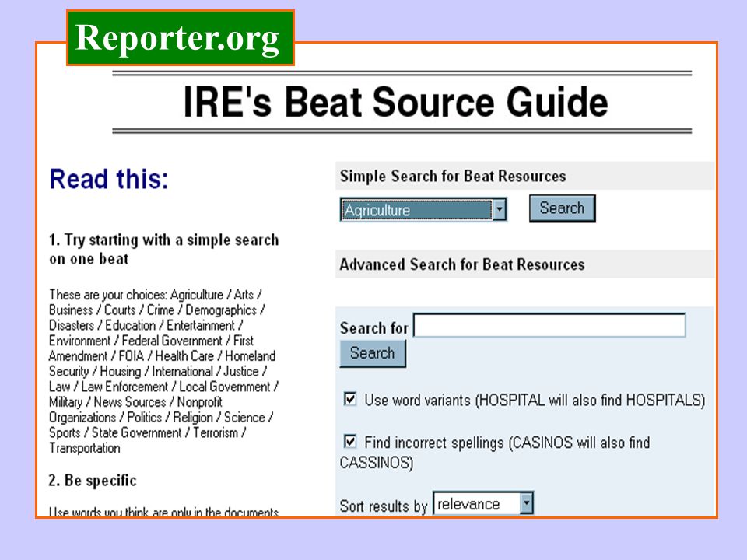Click the '2. Be specific' heading
This screenshot has width=747, height=560.
(93, 480)
